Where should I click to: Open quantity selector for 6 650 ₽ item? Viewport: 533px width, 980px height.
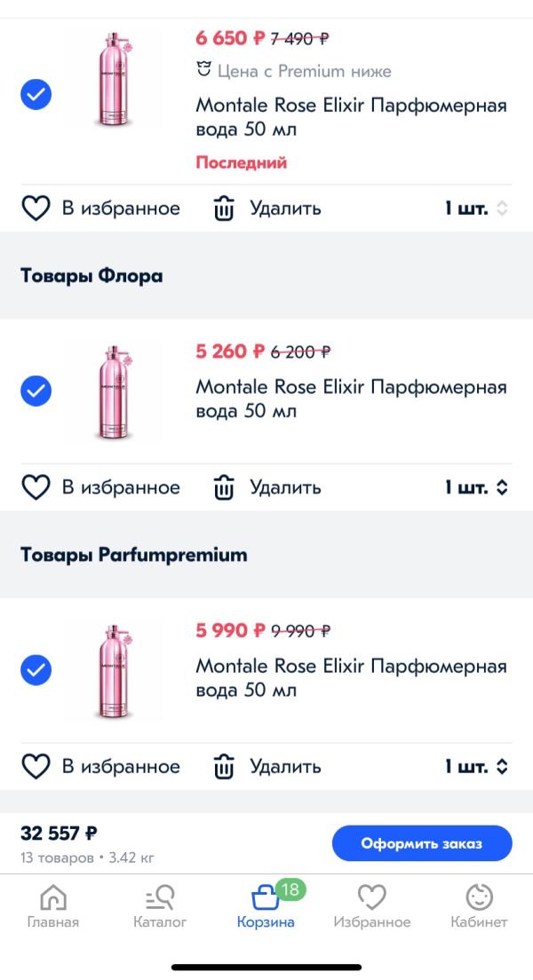(x=477, y=209)
